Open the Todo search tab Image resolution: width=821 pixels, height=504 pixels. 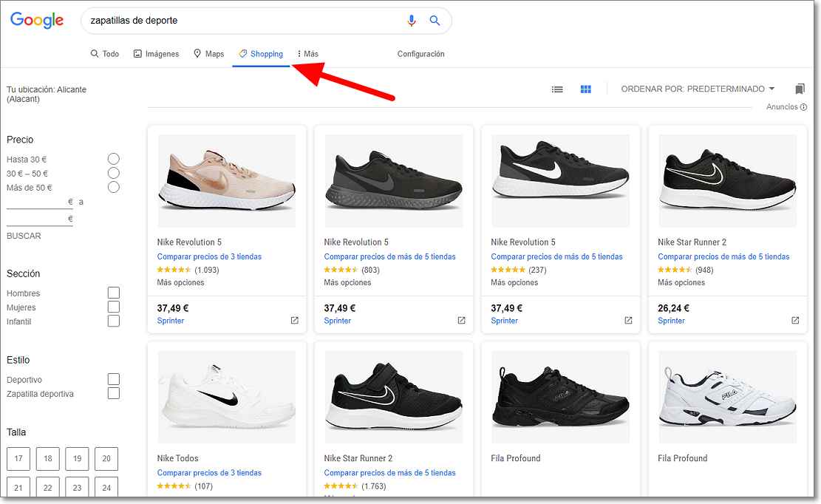105,54
